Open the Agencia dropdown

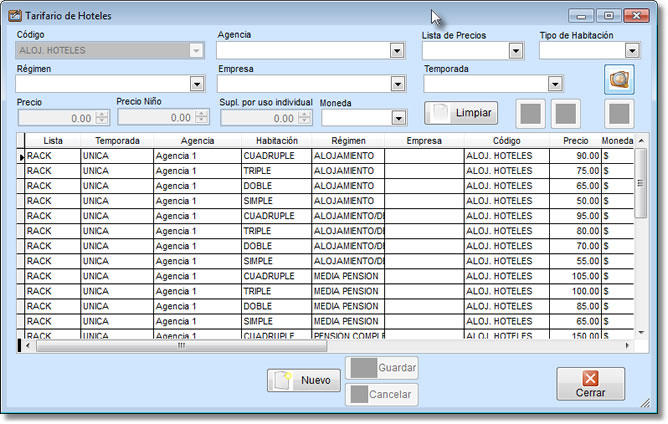tap(397, 51)
